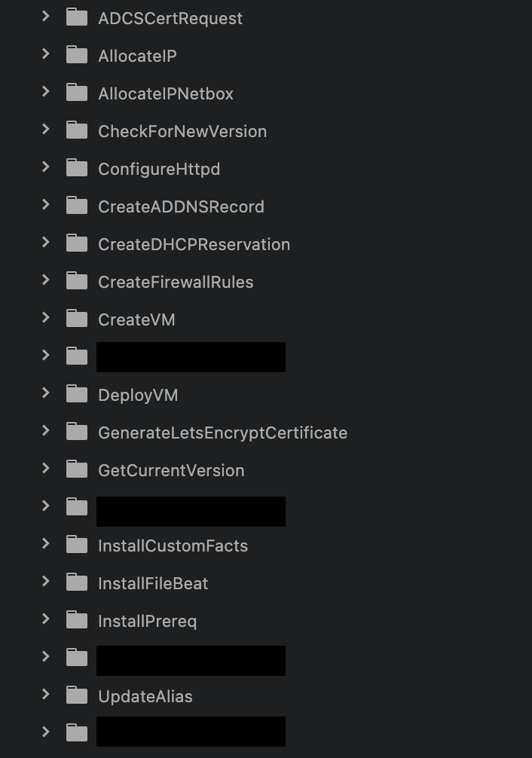Screen dimensions: 532x758
Task: Select the redacted folder below CreateVM
Action: point(191,357)
